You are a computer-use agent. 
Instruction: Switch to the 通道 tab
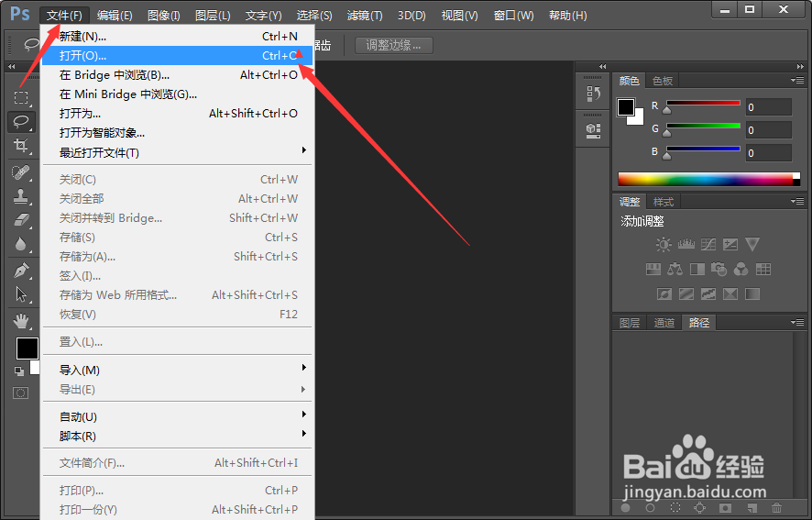(x=664, y=323)
